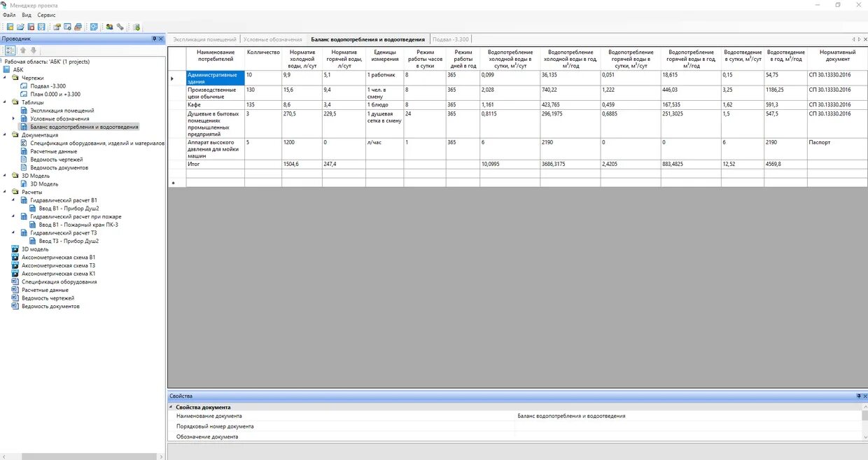Collapse the Документация folder node
Image resolution: width=868 pixels, height=460 pixels.
(x=6, y=135)
